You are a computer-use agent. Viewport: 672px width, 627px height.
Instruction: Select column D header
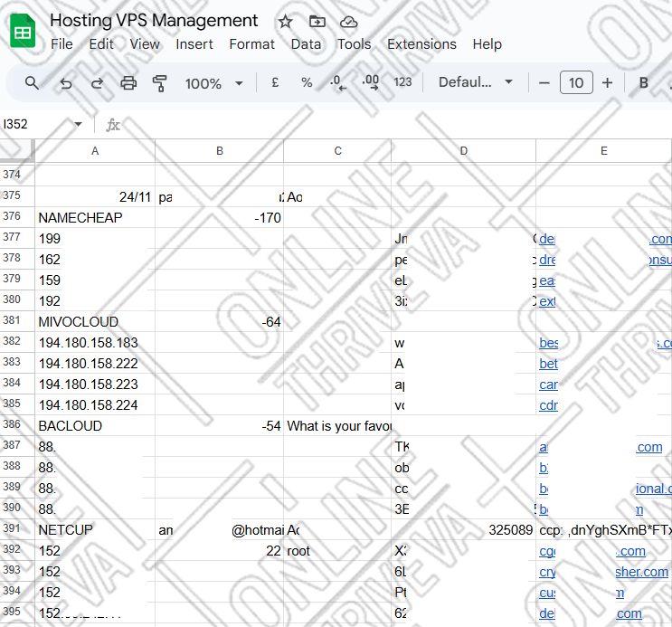464,151
